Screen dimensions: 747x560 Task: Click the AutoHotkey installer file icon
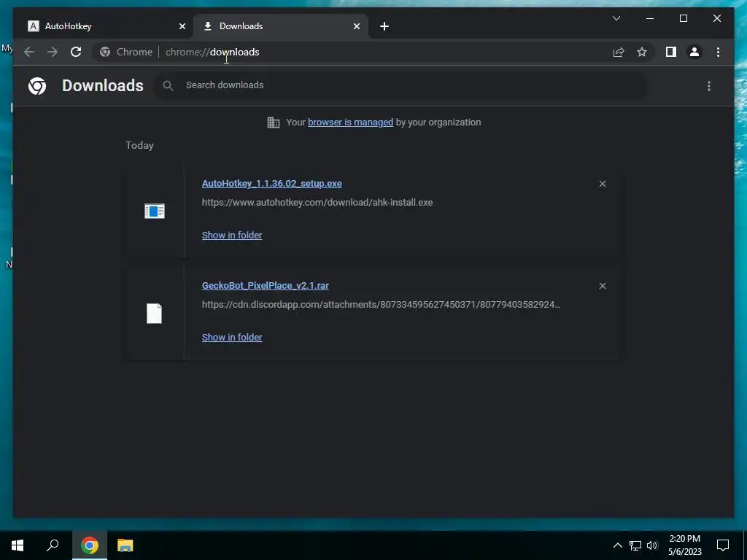click(x=155, y=211)
